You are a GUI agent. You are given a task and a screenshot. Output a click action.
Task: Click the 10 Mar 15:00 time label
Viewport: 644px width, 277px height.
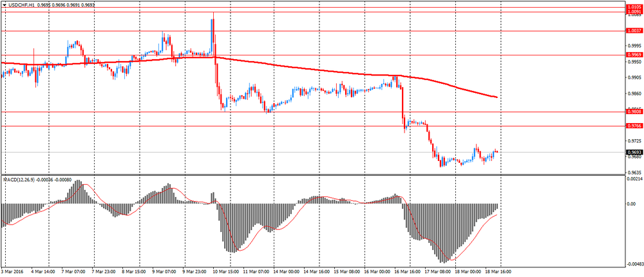[225, 272]
